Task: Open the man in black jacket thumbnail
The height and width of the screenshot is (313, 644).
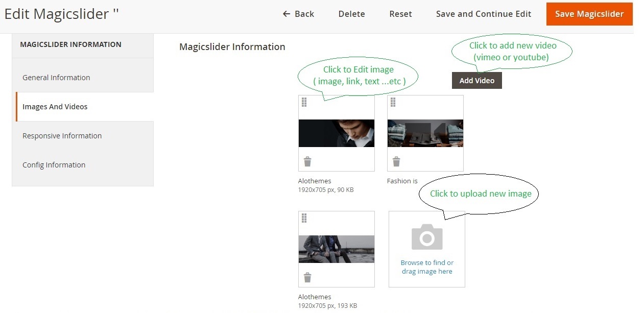Action: pyautogui.click(x=336, y=133)
